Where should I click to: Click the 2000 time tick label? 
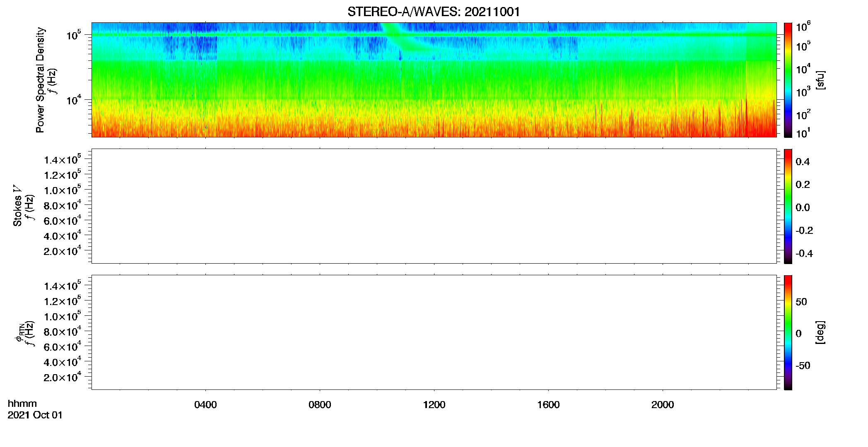click(663, 405)
